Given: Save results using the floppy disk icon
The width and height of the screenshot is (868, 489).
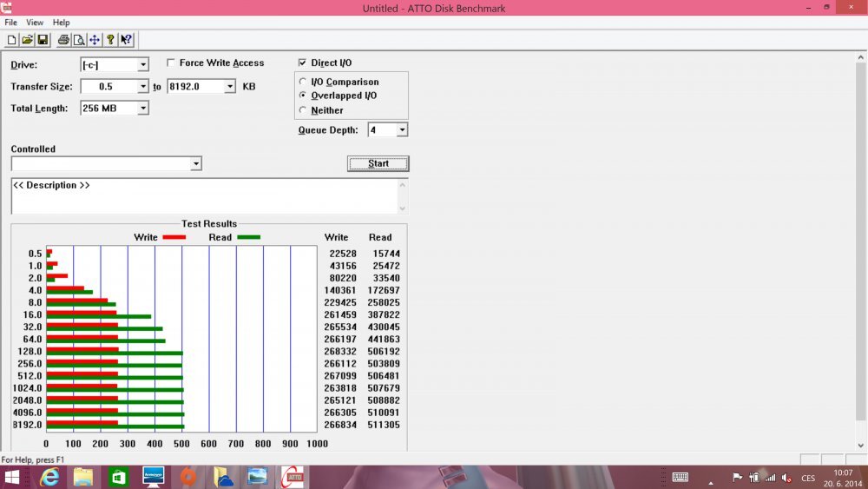Looking at the screenshot, I should 43,40.
